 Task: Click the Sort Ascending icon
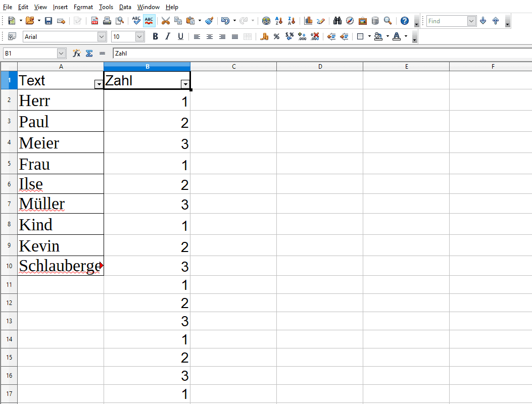pos(279,21)
